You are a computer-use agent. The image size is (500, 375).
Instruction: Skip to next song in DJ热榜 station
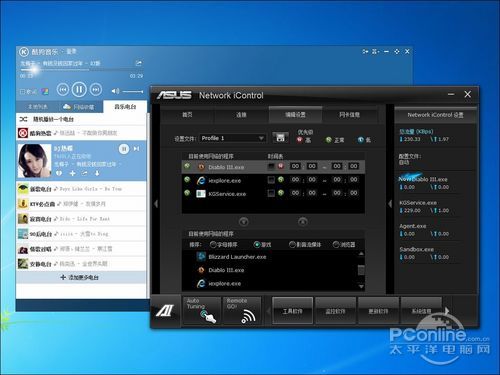point(136,149)
